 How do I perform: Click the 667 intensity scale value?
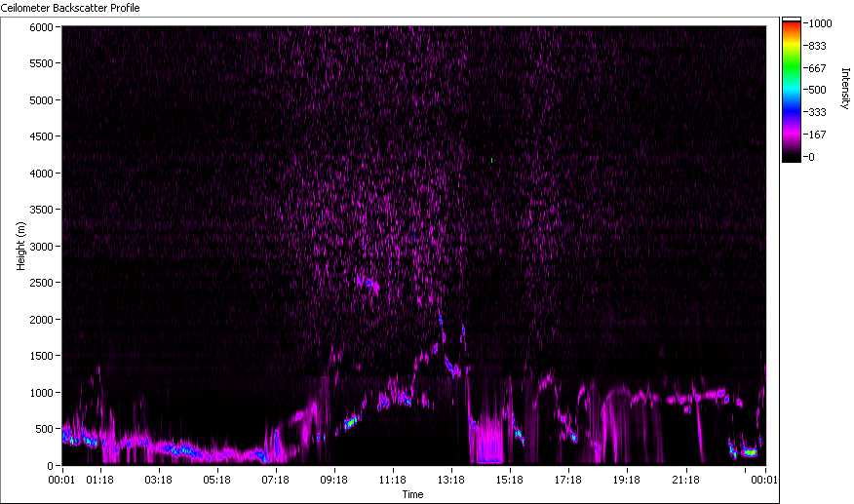point(818,68)
